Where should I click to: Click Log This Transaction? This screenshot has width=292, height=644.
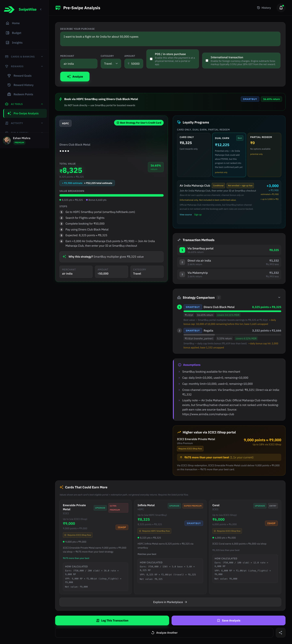click(x=112, y=620)
